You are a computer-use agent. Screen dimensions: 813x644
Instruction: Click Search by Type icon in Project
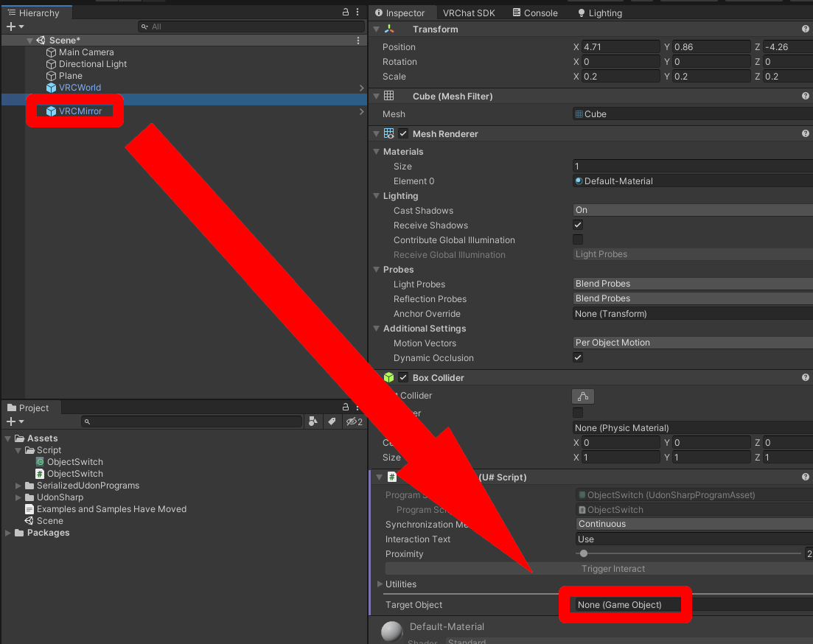point(313,421)
